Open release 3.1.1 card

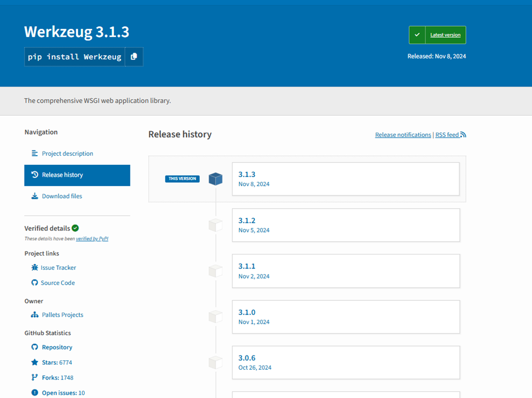click(346, 271)
